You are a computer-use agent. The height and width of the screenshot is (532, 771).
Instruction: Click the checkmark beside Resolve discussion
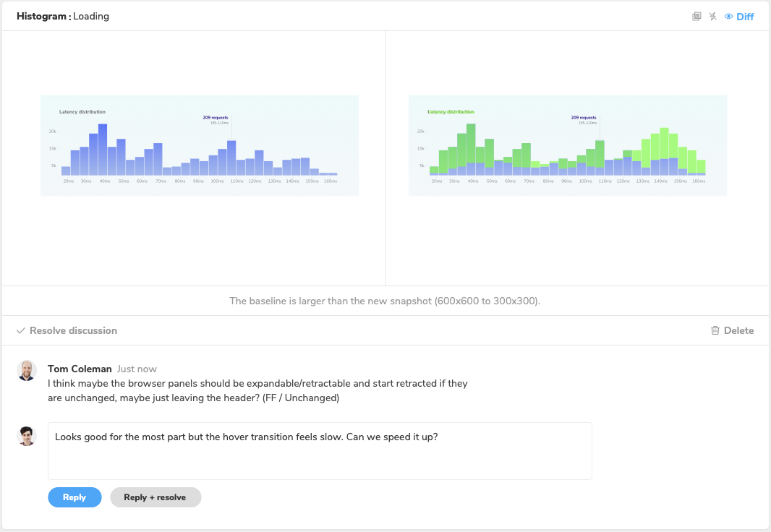tap(21, 330)
